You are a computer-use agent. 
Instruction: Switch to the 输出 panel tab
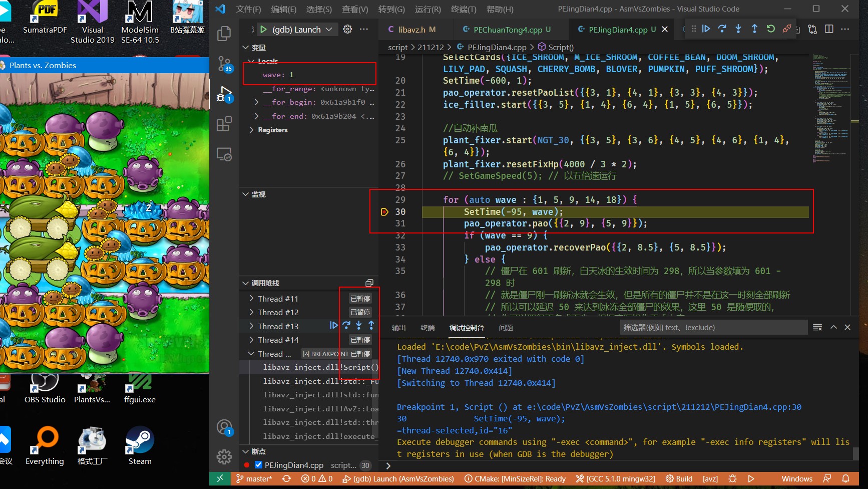click(x=398, y=328)
